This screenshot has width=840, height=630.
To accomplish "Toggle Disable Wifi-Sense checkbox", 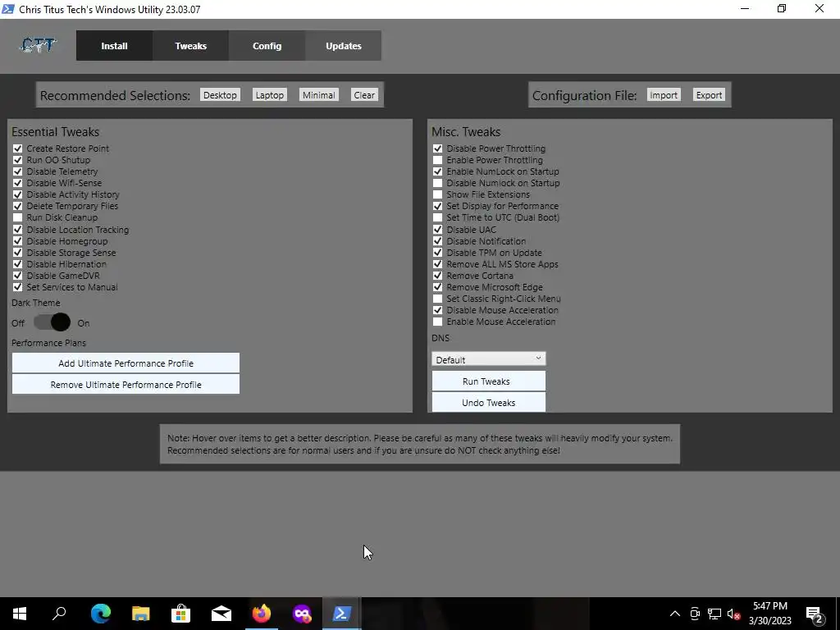I will [18, 183].
